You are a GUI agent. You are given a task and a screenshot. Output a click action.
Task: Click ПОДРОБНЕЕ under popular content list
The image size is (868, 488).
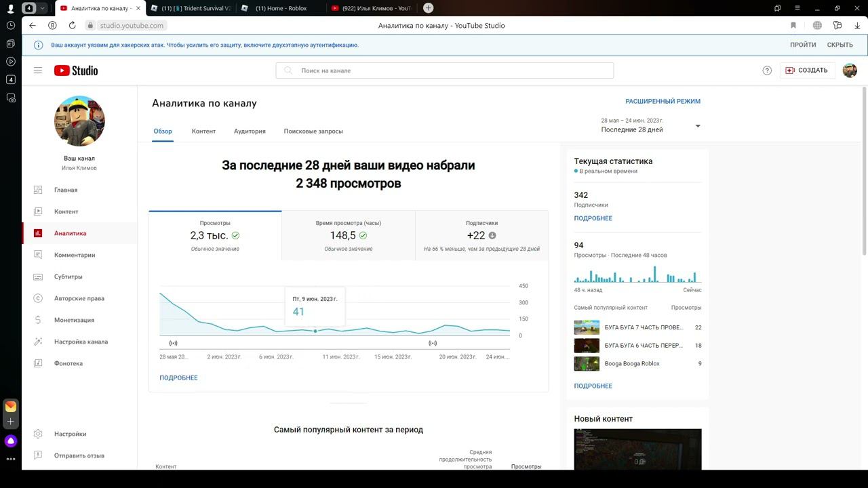tap(593, 386)
